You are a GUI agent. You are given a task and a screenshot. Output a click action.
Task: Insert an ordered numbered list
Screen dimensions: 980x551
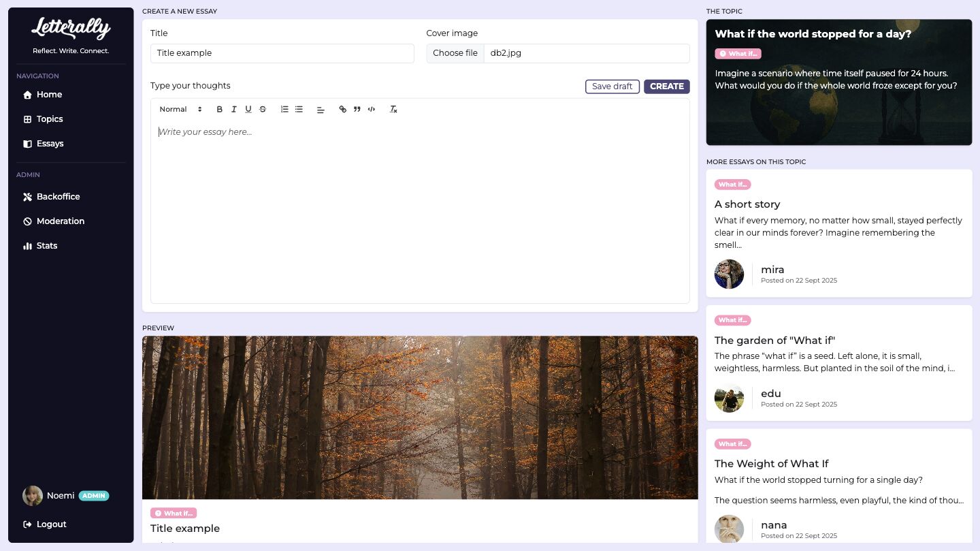tap(284, 109)
